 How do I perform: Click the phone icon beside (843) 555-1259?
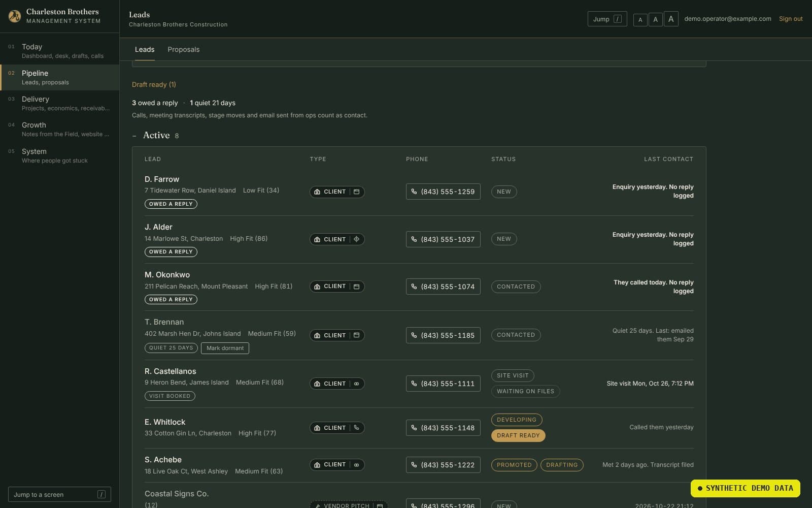(414, 192)
